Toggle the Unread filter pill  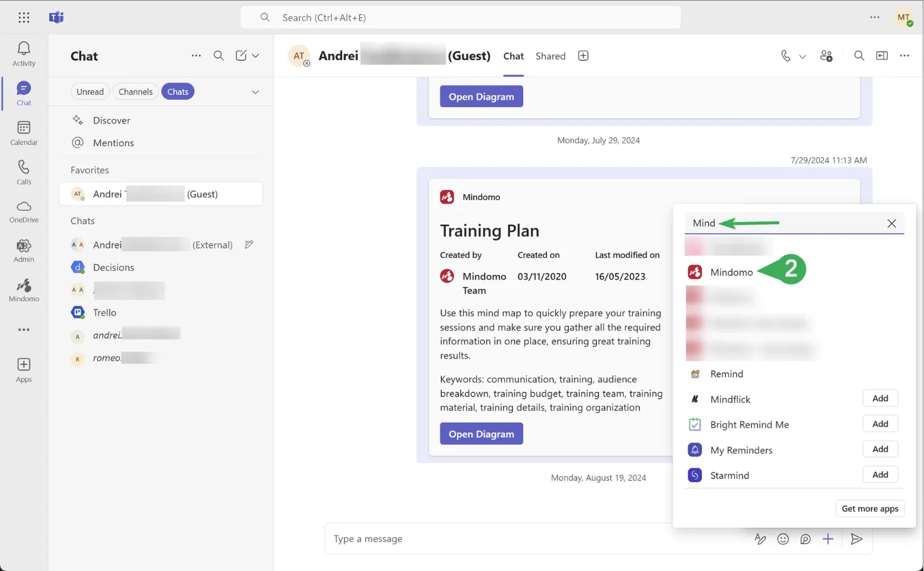[x=90, y=92]
